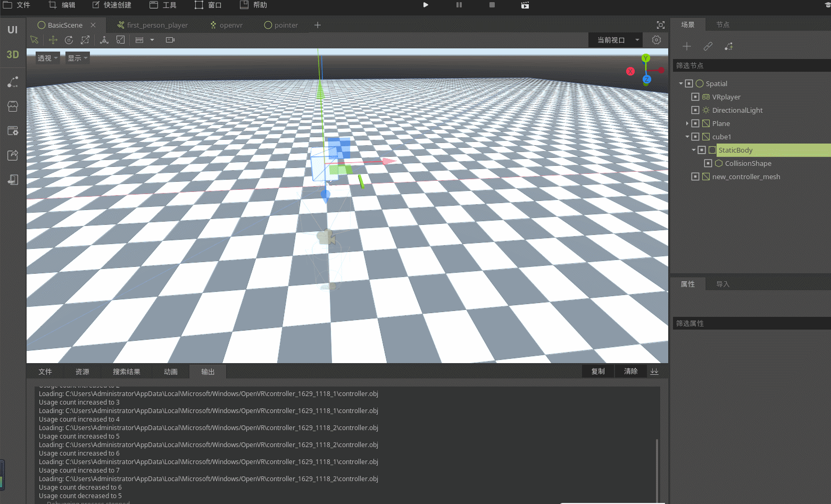This screenshot has width=831, height=504.
Task: Open the 文件 menu
Action: tap(16, 5)
